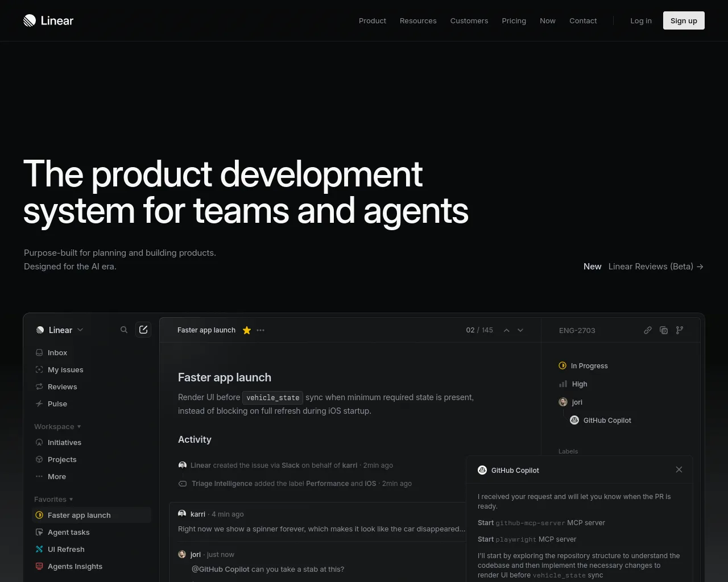Click the git branch icon

[x=679, y=330]
